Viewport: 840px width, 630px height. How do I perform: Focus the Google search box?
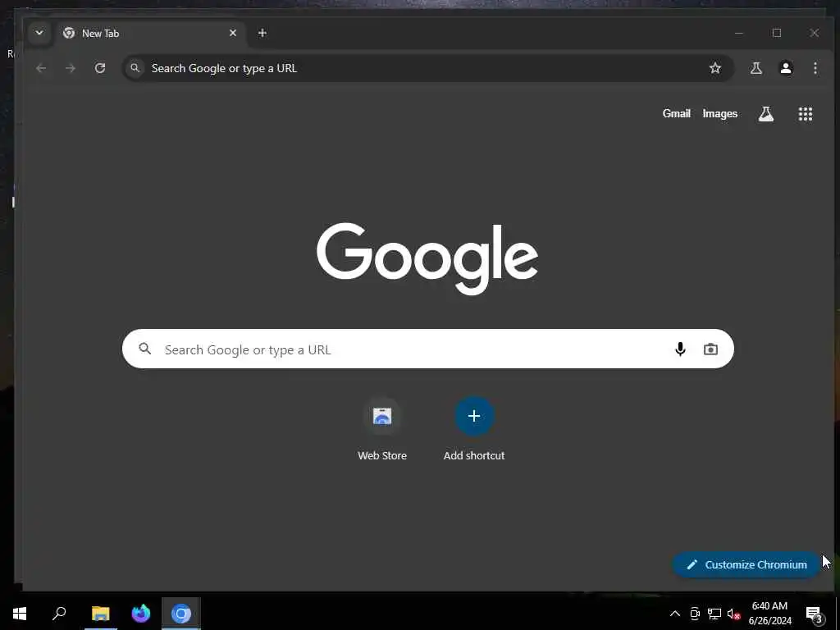click(x=428, y=349)
